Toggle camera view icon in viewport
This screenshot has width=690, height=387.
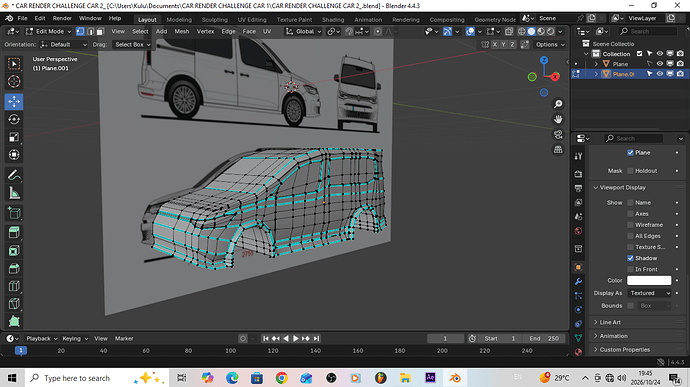[x=558, y=134]
